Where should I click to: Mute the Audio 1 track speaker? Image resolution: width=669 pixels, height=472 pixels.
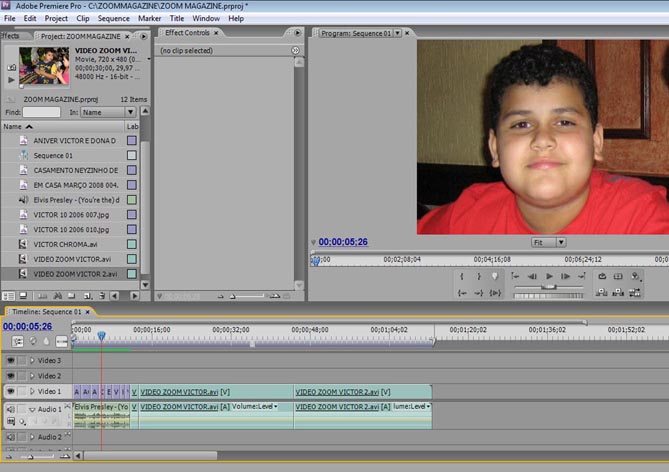coord(10,409)
